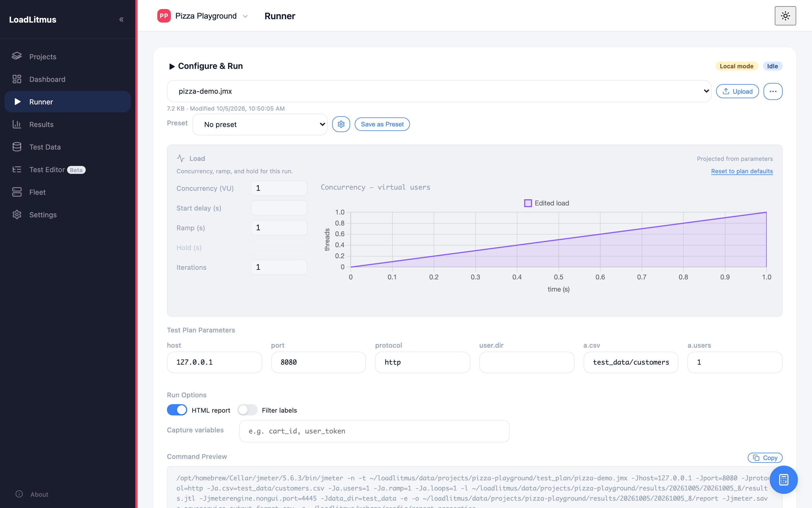The width and height of the screenshot is (812, 508).
Task: Click the a.users parameter field
Action: 735,362
